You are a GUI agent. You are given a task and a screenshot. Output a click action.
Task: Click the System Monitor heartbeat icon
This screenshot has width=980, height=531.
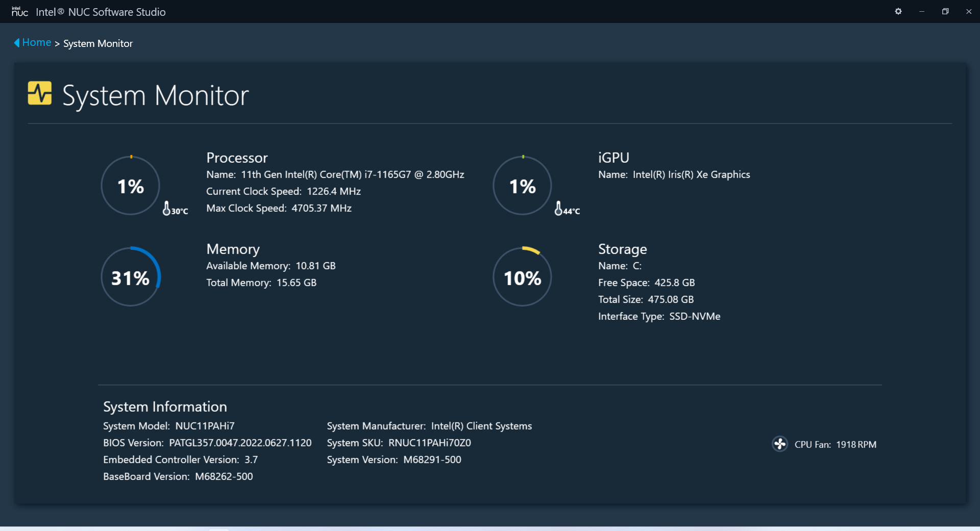pyautogui.click(x=39, y=94)
